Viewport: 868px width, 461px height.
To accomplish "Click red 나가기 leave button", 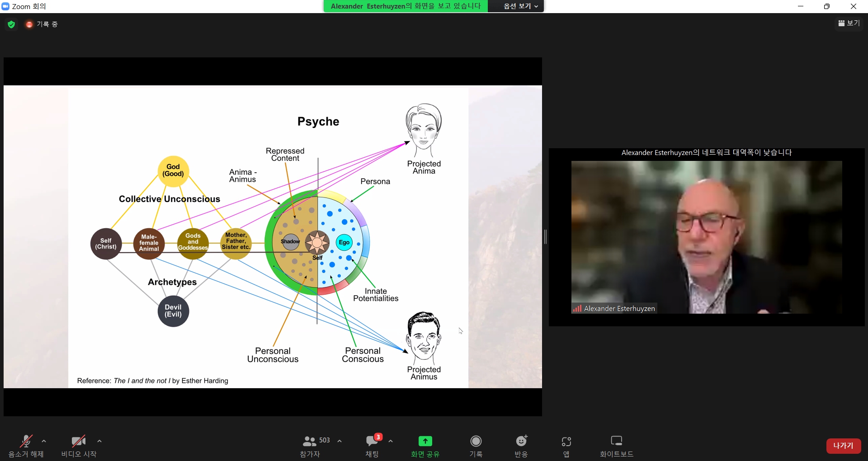I will point(844,446).
